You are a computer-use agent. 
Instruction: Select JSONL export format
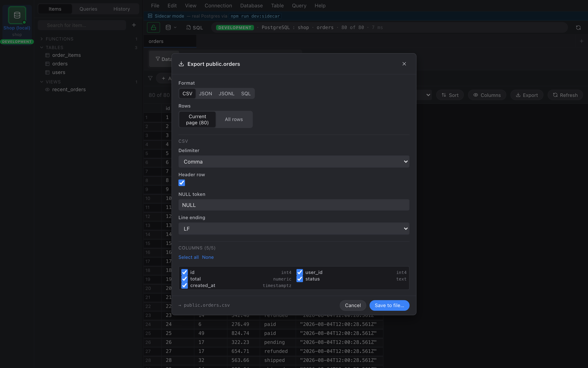click(x=226, y=93)
